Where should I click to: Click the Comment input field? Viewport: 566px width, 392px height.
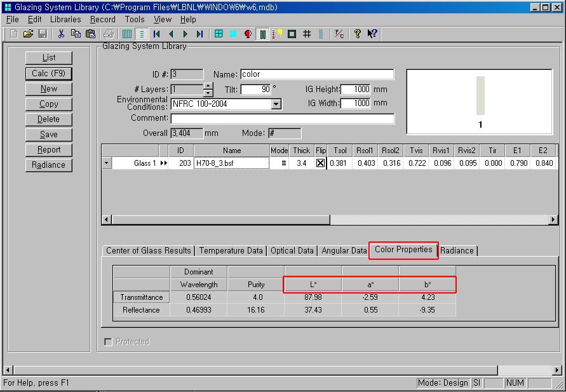tap(282, 118)
